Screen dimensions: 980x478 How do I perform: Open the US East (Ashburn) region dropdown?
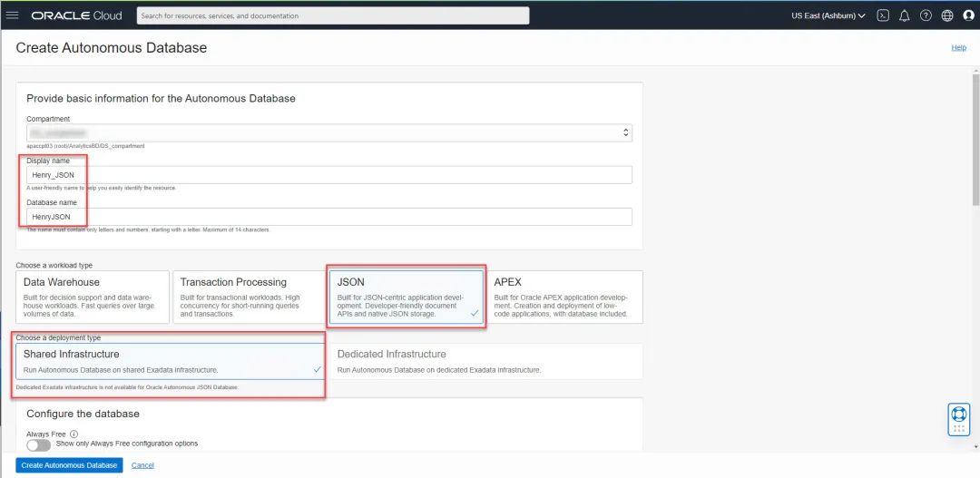tap(828, 15)
